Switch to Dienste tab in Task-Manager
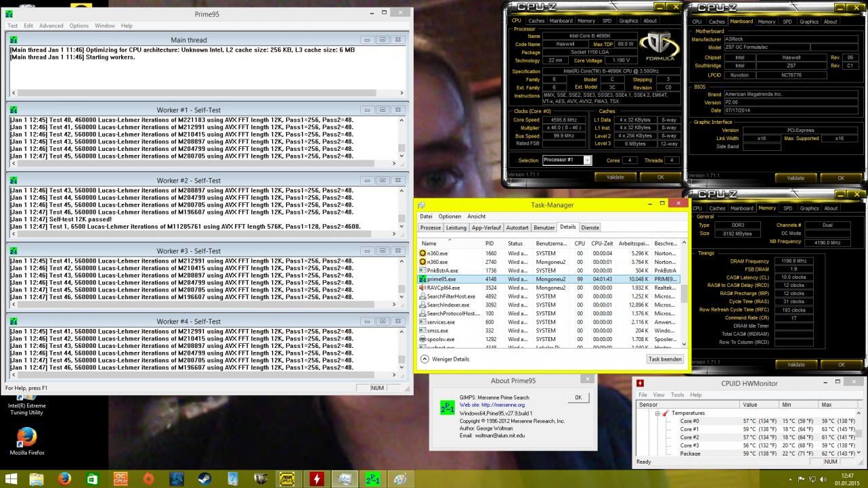 point(590,227)
